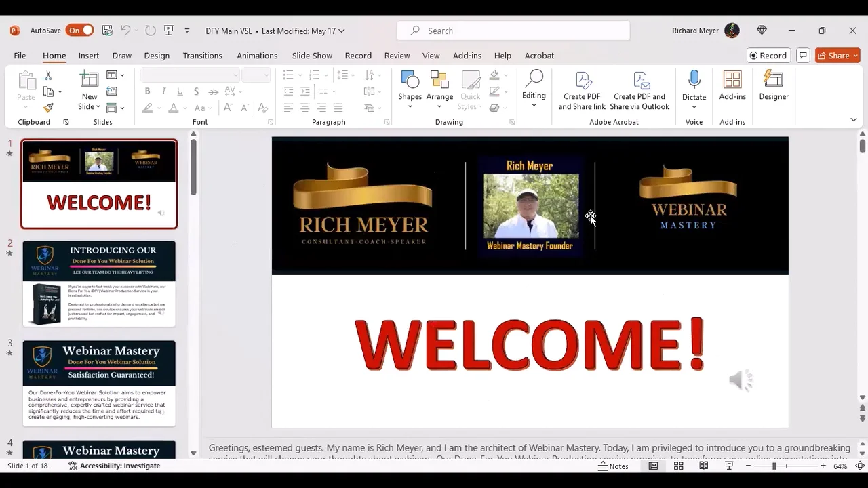The width and height of the screenshot is (868, 488).
Task: Open the Designer pane
Action: [774, 86]
